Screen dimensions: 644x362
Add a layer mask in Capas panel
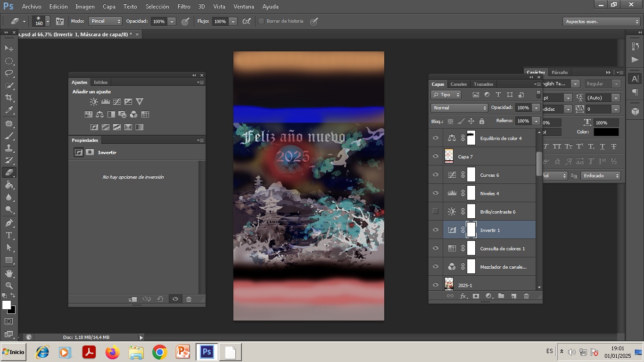click(476, 296)
